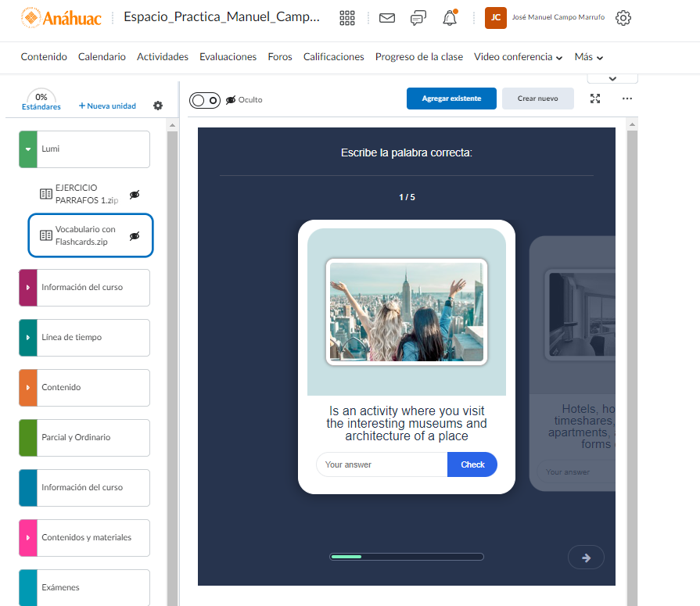Open the Calificaciones tab

coord(333,57)
